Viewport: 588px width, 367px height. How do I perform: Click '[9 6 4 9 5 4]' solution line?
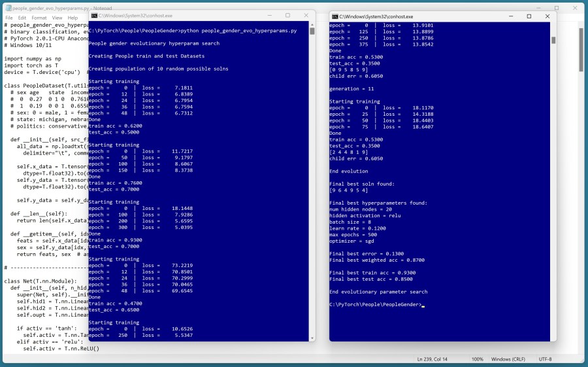coord(348,190)
